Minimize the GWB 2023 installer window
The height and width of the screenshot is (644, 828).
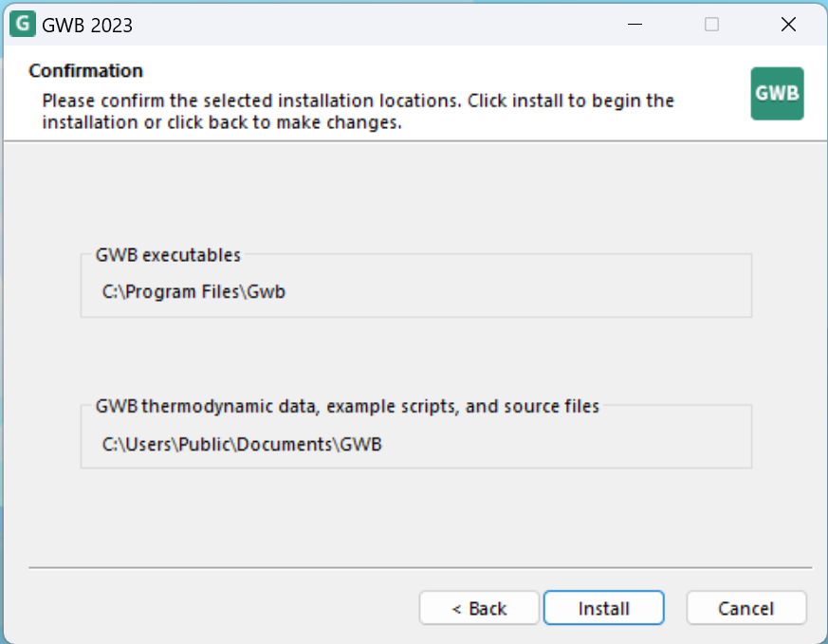[635, 25]
